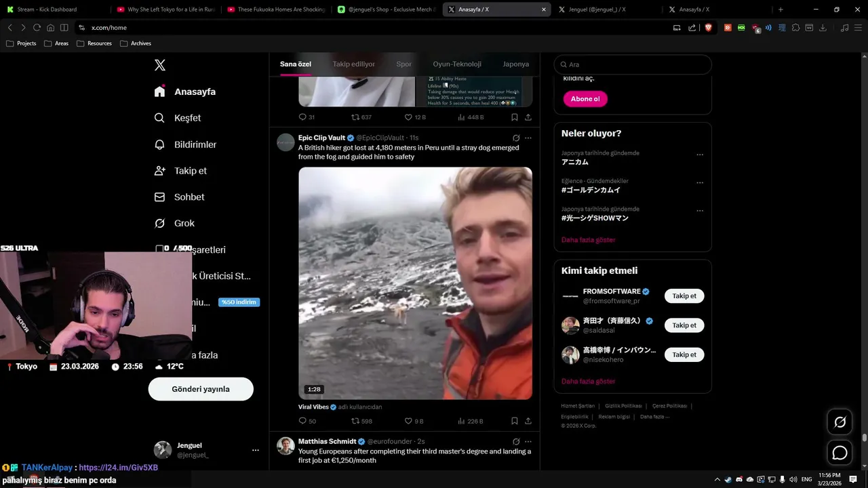Screen dimensions: 868x488
Task: Switch to Takip ediliyor tab
Action: pos(353,64)
